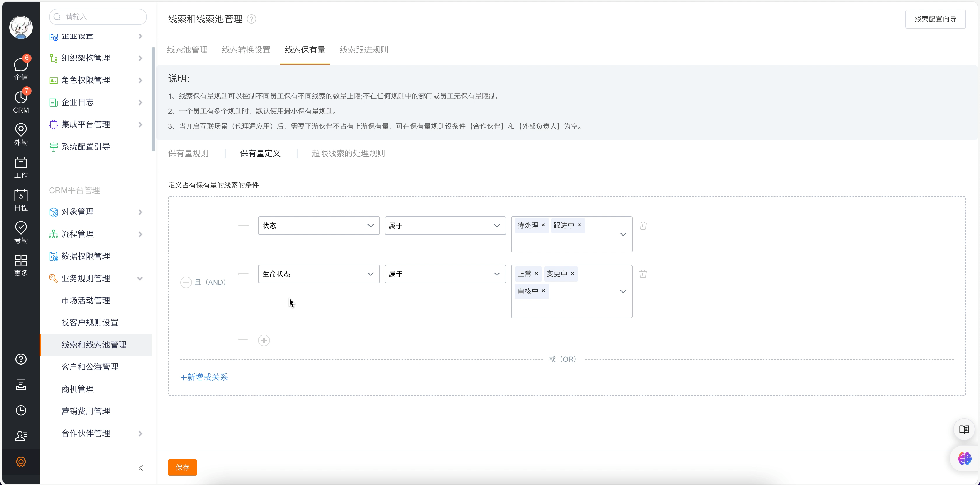980x485 pixels.
Task: Open 商机管理 in sidebar
Action: tap(78, 389)
